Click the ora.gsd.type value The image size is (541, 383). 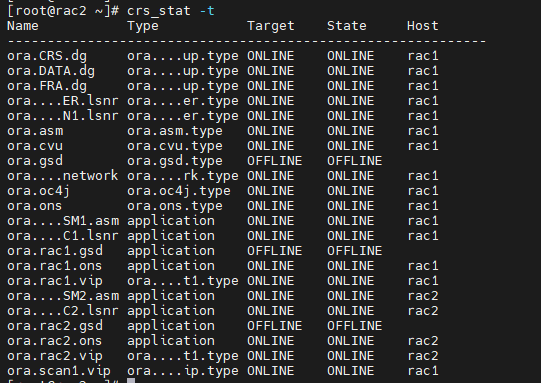tap(175, 161)
